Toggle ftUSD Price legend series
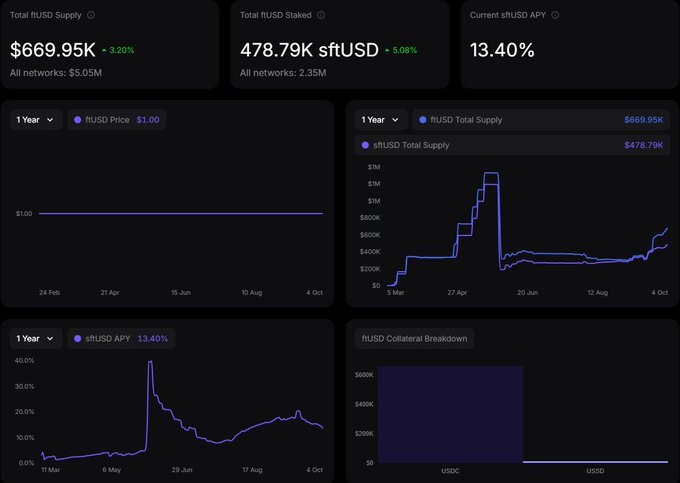Image resolution: width=680 pixels, height=483 pixels. click(x=117, y=120)
